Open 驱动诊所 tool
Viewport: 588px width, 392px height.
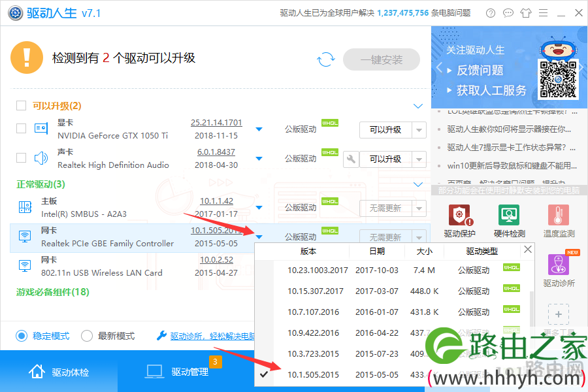tap(559, 271)
